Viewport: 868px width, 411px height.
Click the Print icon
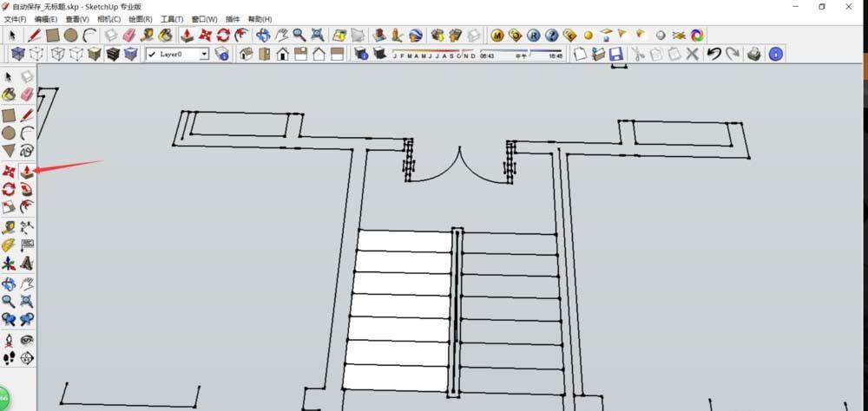click(x=754, y=54)
